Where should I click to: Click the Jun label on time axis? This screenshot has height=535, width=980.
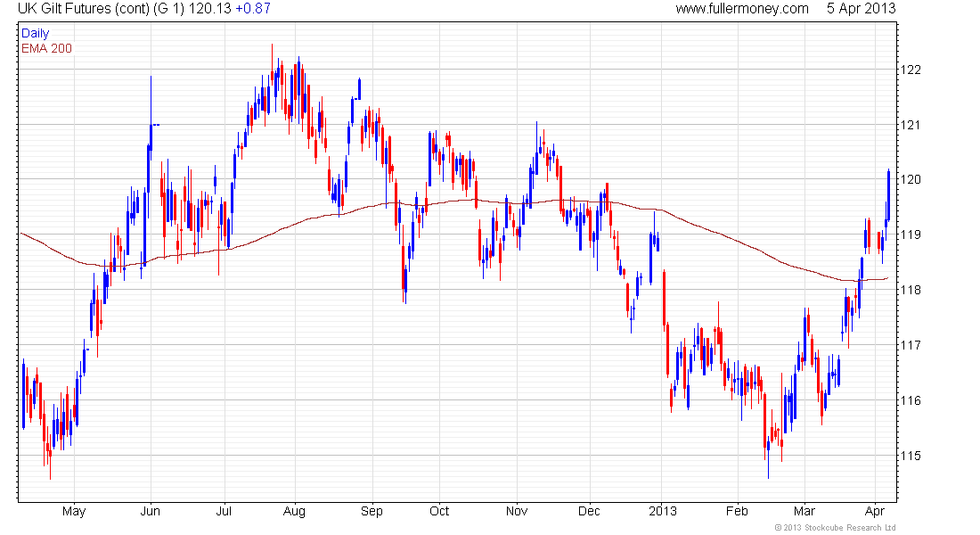pyautogui.click(x=150, y=511)
